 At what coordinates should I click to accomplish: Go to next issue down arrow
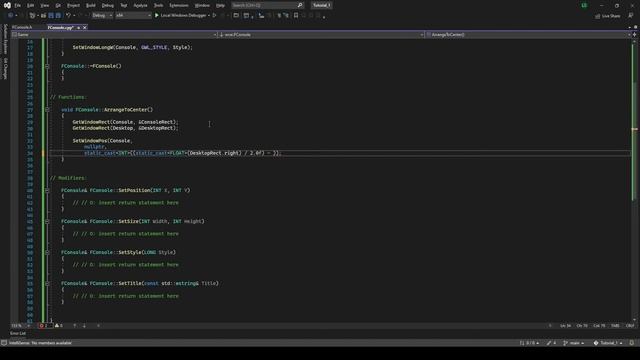coord(84,326)
